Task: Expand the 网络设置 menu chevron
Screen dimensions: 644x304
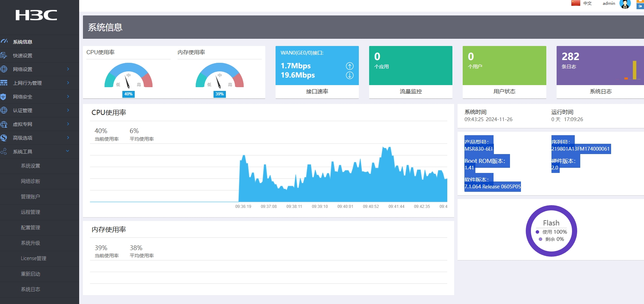Action: tap(68, 69)
